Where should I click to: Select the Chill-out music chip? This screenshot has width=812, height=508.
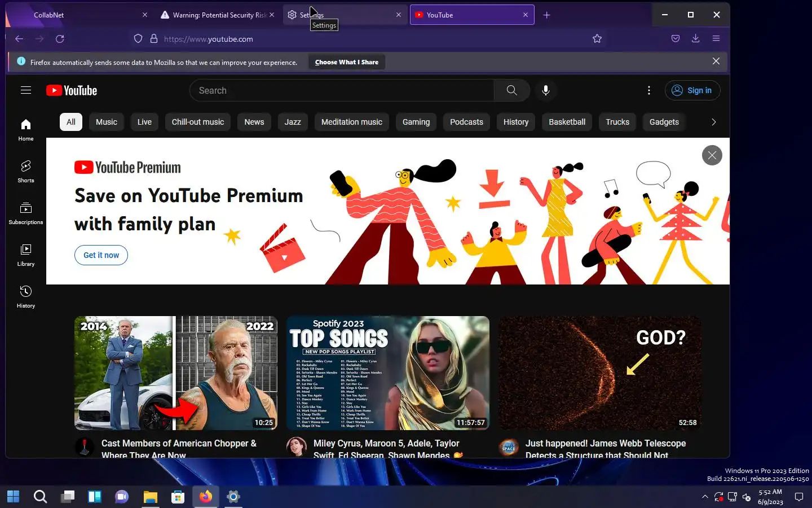198,122
